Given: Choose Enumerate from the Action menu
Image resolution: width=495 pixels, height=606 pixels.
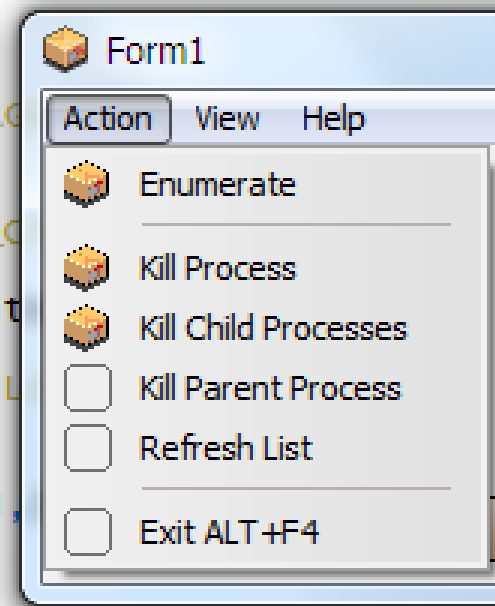Looking at the screenshot, I should point(218,184).
